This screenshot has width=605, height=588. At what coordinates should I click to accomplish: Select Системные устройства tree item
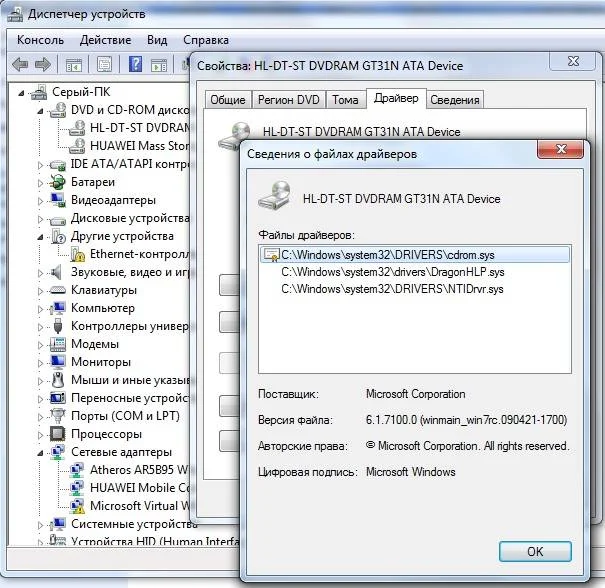[134, 524]
